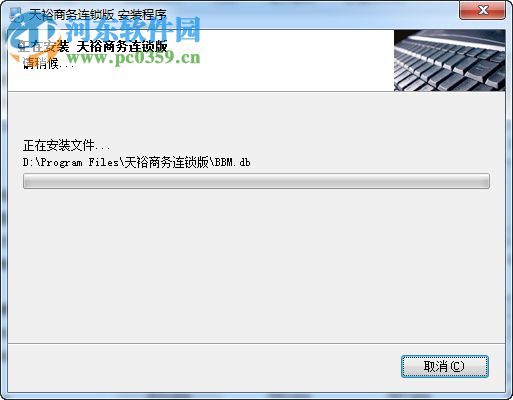The image size is (513, 400).
Task: Click the 请稍候... subtitle text
Action: click(x=49, y=63)
